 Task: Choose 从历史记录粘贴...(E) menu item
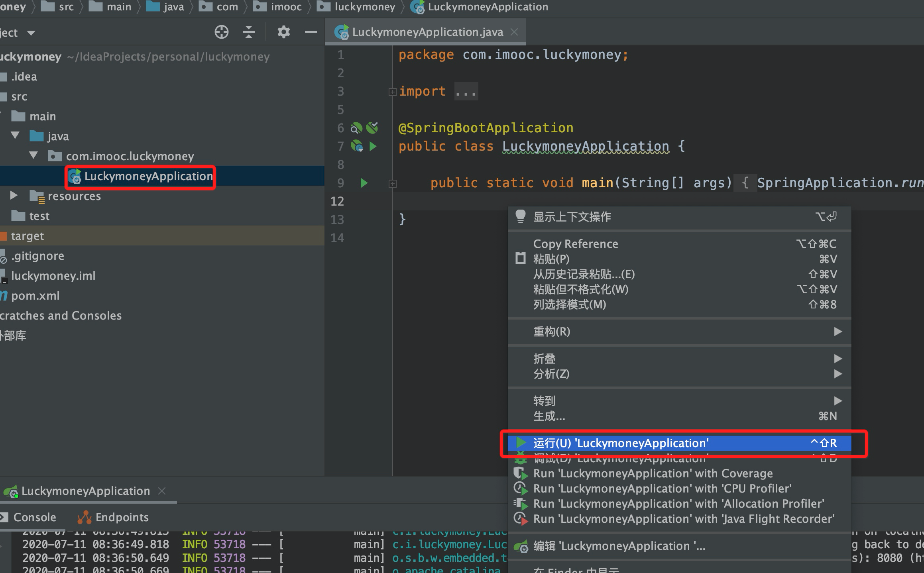(x=680, y=274)
